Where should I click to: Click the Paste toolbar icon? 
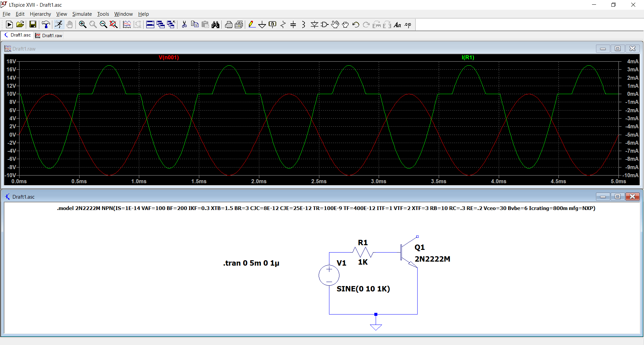tap(205, 24)
